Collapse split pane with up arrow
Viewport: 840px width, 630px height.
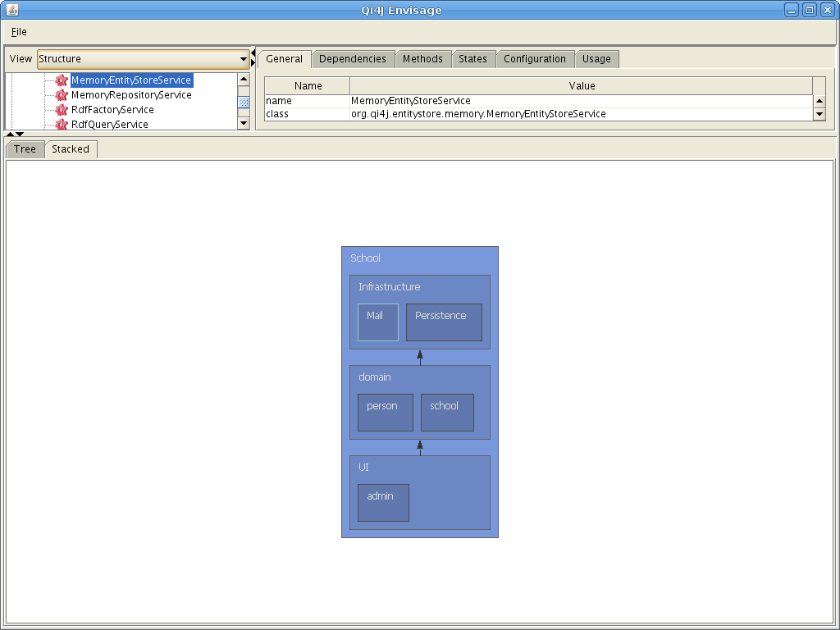click(x=10, y=134)
